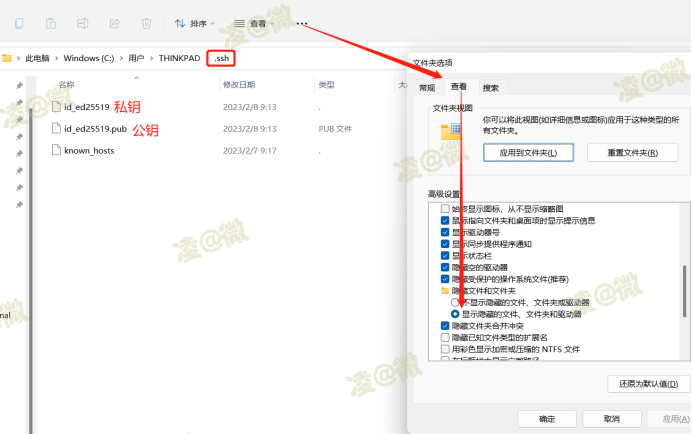Toggle the 隐藏空的驱动器 checkbox

click(445, 267)
